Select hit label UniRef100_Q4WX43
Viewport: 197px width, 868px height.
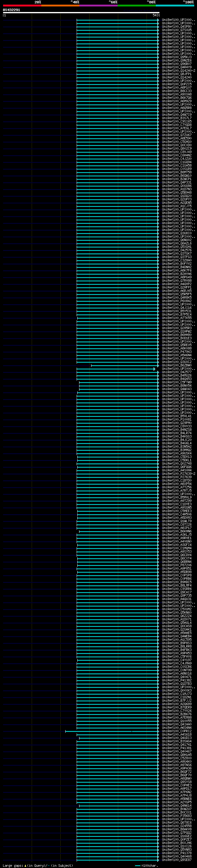tap(177, 389)
